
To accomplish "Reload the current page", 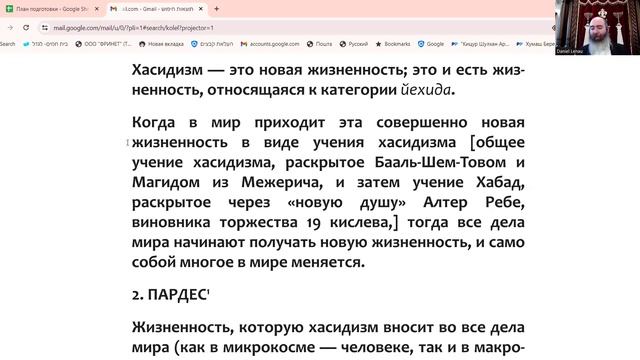I will [x=26, y=28].
